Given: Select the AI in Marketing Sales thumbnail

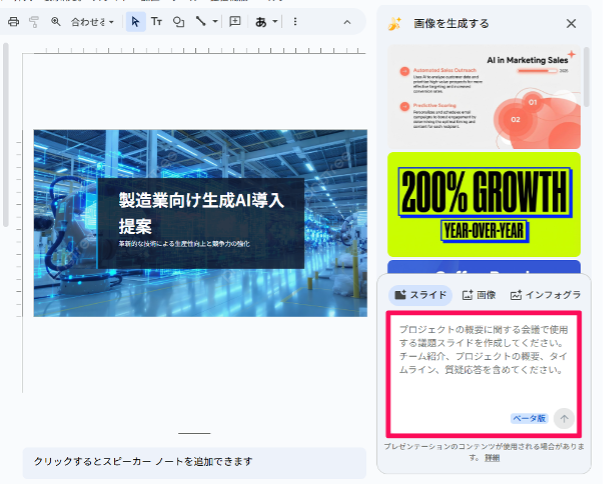Looking at the screenshot, I should pyautogui.click(x=484, y=97).
